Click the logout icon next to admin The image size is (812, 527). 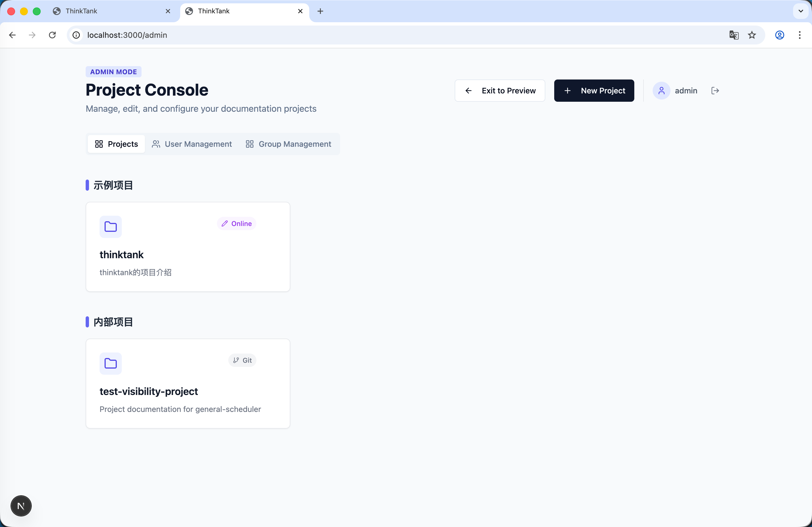pos(715,91)
